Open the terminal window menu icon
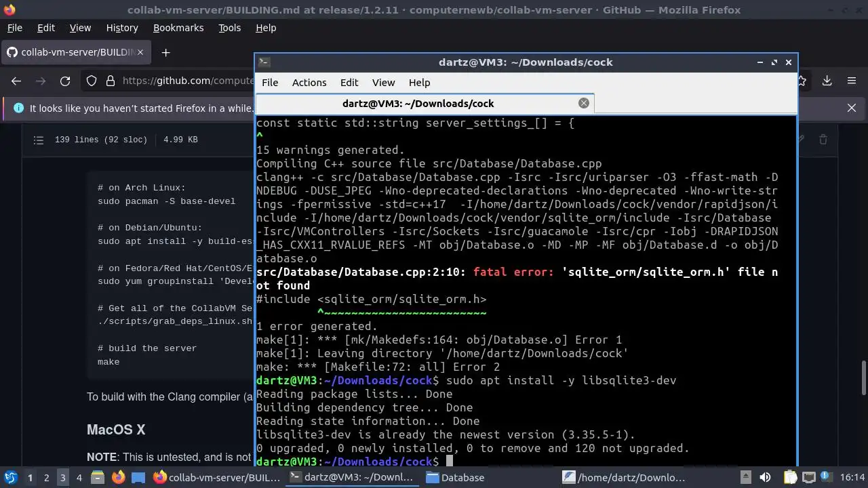The width and height of the screenshot is (868, 488). tap(264, 62)
